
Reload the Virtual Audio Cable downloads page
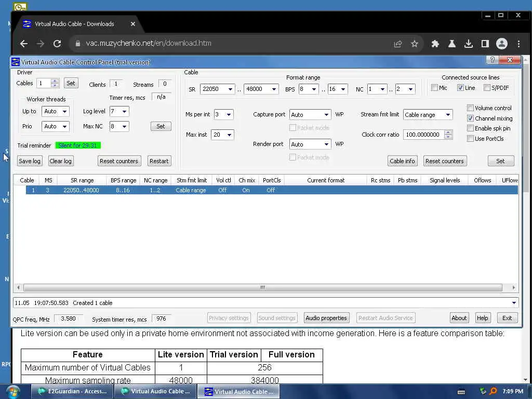coord(57,44)
